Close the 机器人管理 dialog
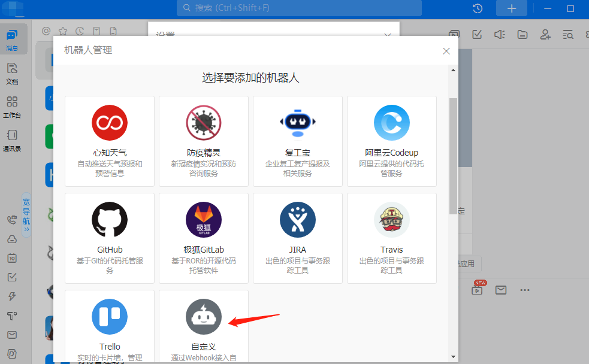589x364 pixels. 446,51
